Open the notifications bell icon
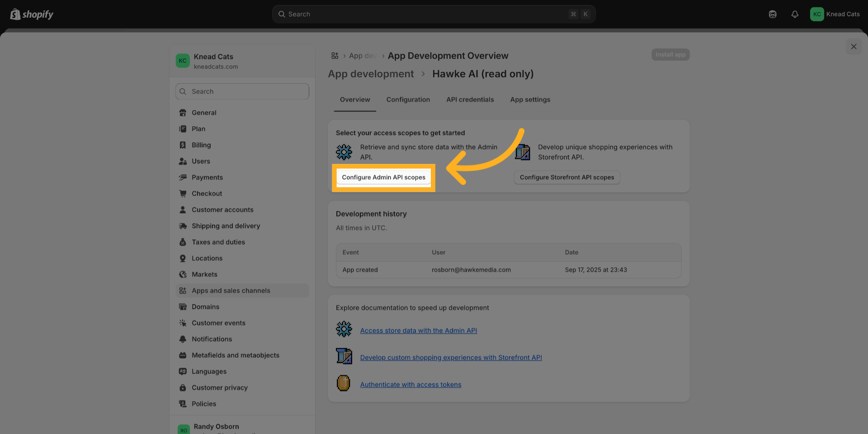This screenshot has width=868, height=434. pos(794,14)
